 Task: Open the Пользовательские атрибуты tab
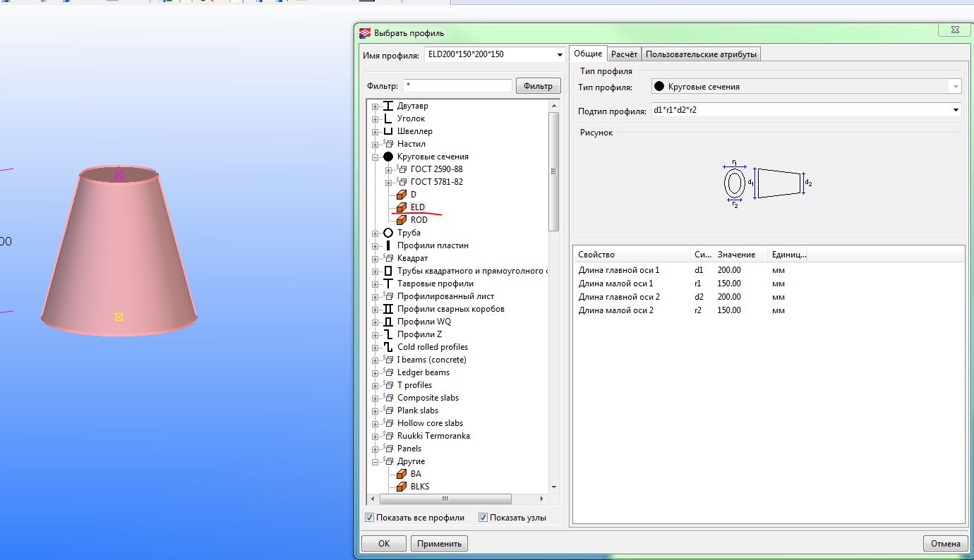[x=701, y=54]
